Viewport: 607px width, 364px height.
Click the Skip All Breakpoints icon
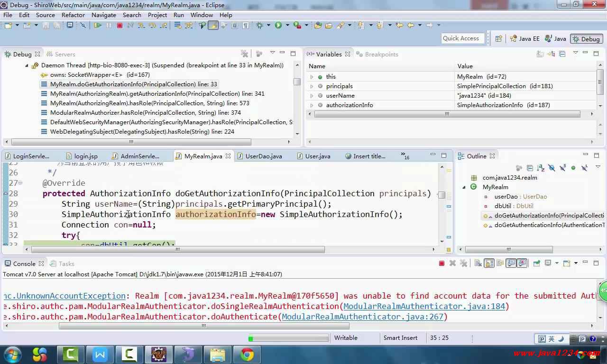click(x=83, y=25)
